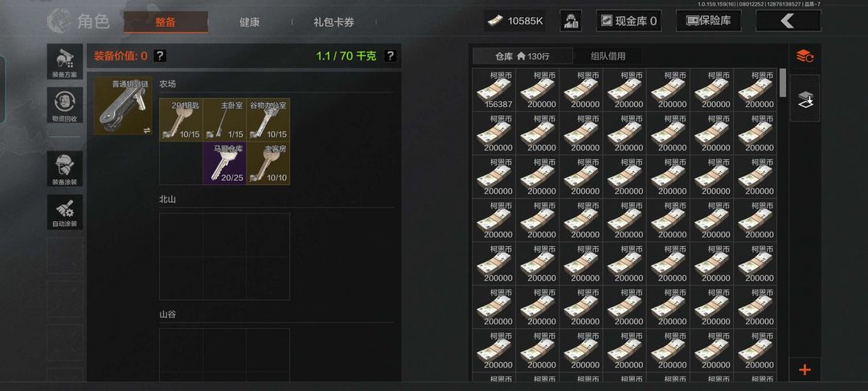
Task: Open the 组队借用 stash tab
Action: point(608,56)
